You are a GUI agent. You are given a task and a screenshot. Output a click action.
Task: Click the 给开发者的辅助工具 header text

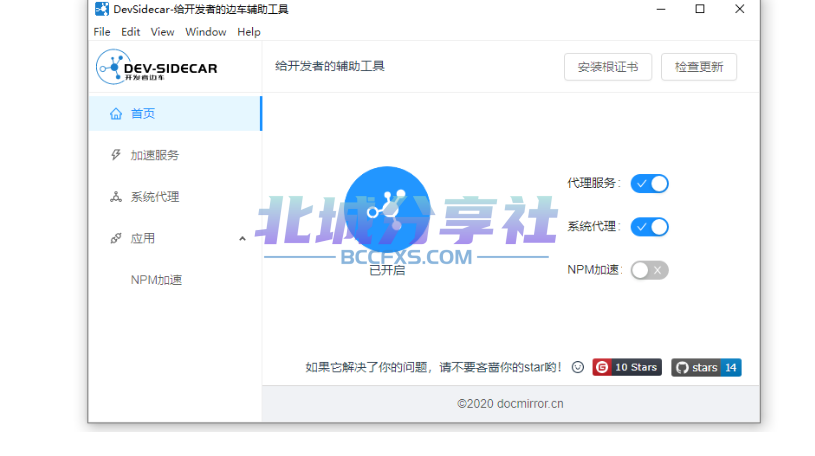coord(330,66)
